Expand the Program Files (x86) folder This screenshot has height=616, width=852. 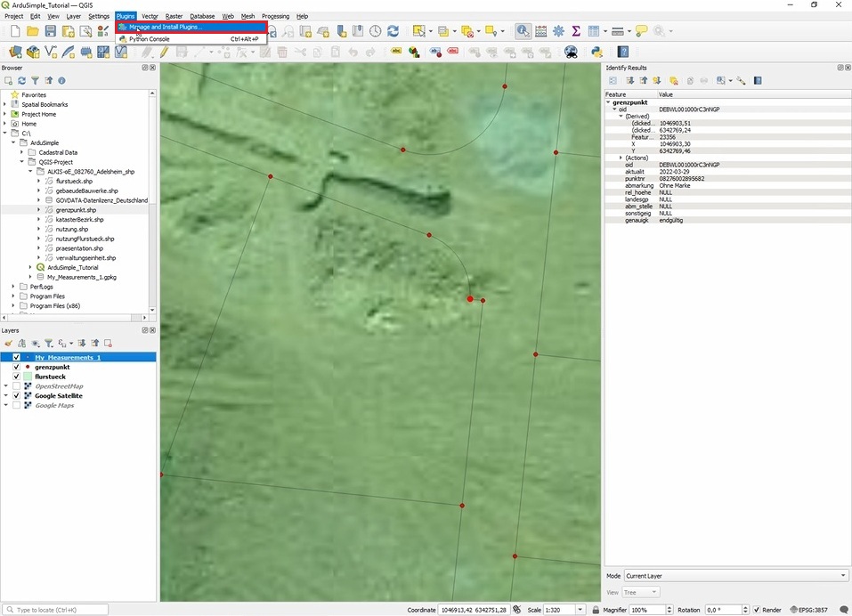(x=13, y=305)
